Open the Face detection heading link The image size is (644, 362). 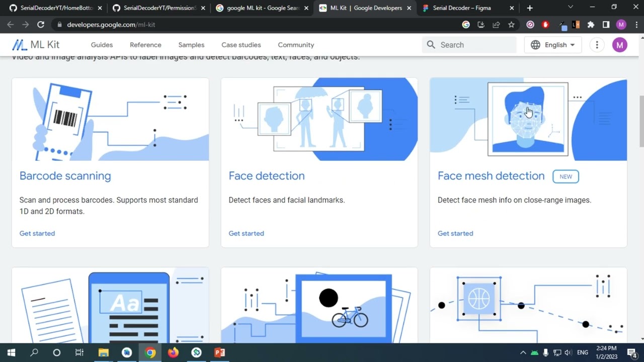click(267, 176)
